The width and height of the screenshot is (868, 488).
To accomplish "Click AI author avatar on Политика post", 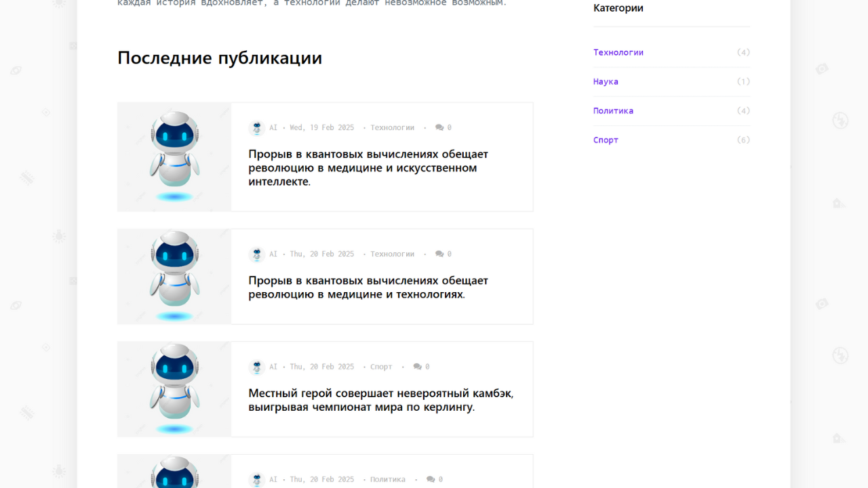I will (256, 480).
